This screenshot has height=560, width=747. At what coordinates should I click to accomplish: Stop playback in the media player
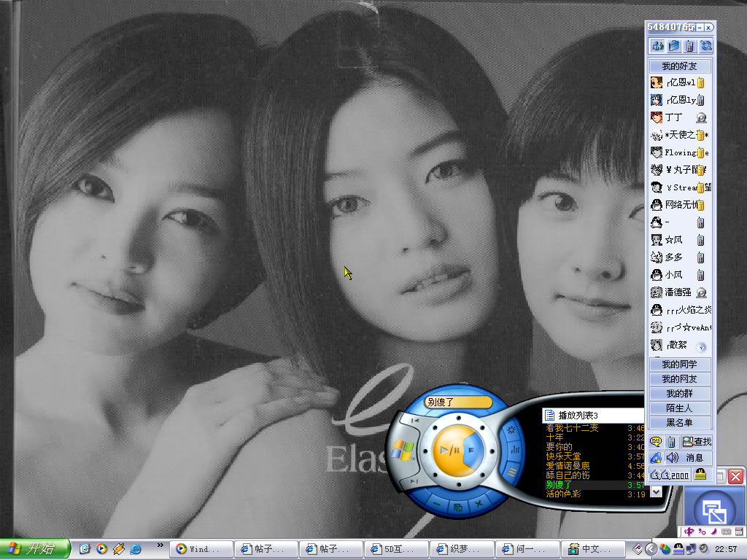(472, 450)
